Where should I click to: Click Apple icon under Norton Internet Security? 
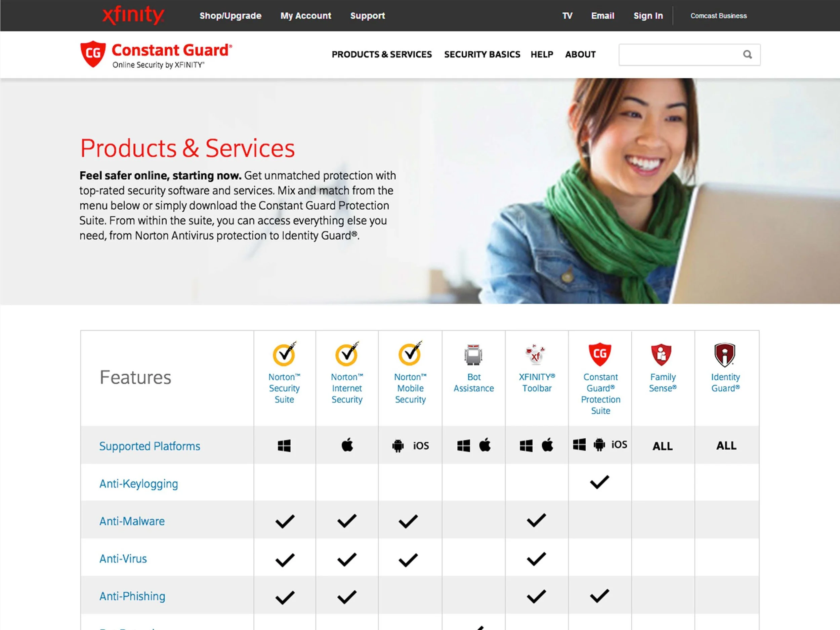coord(347,445)
